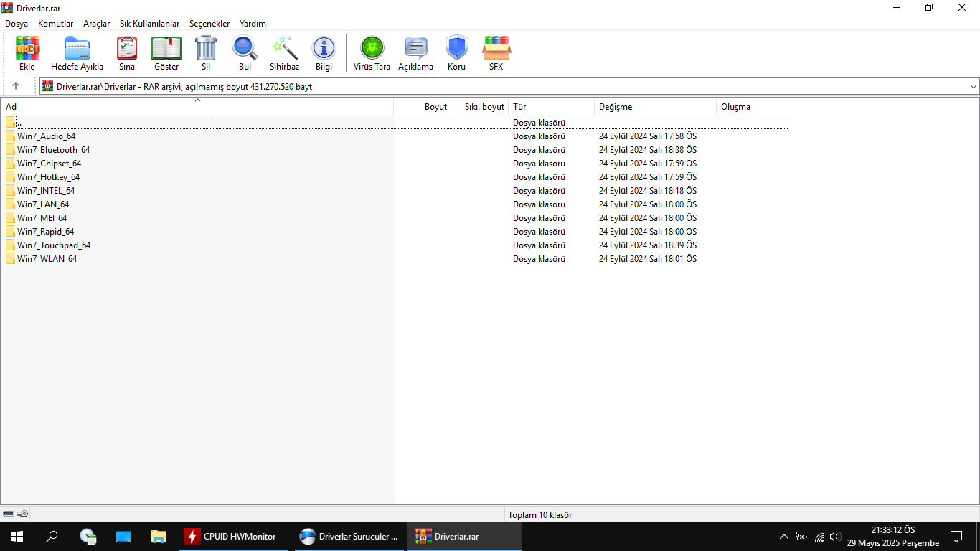Open the notification center icon

(x=956, y=537)
